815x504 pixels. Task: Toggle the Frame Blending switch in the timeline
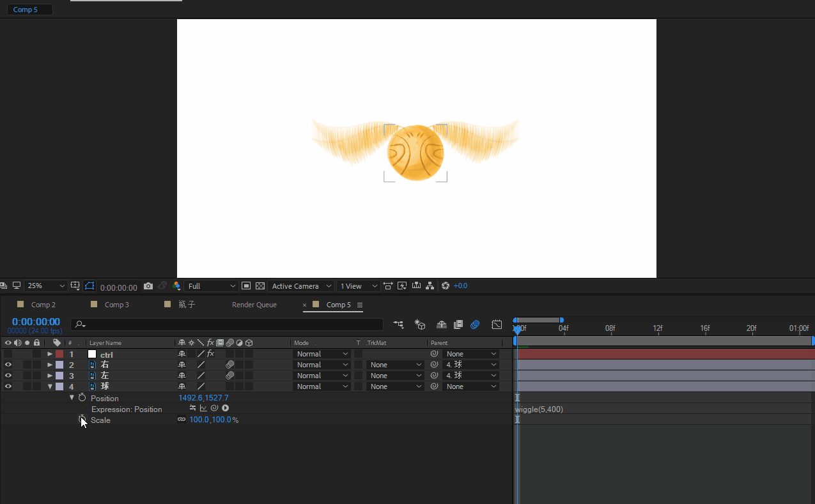click(458, 325)
